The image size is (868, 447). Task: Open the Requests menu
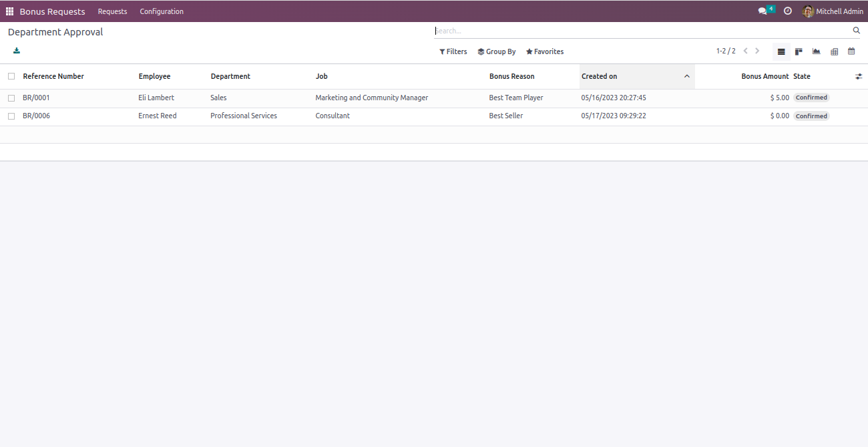click(x=112, y=11)
